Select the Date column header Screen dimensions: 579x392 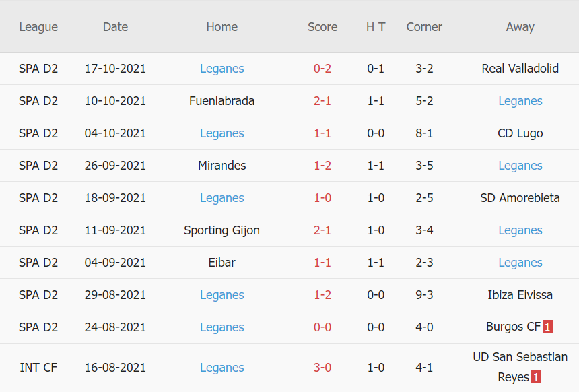[115, 27]
